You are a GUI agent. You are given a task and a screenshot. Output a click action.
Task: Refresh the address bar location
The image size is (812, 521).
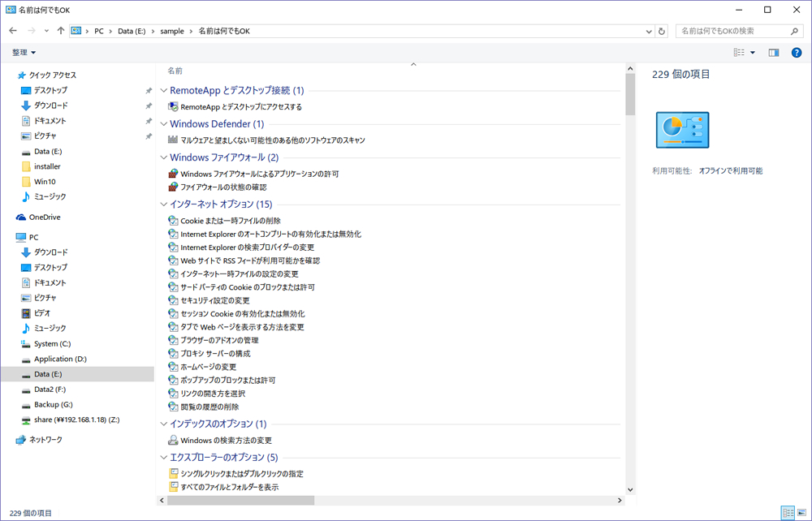[661, 31]
